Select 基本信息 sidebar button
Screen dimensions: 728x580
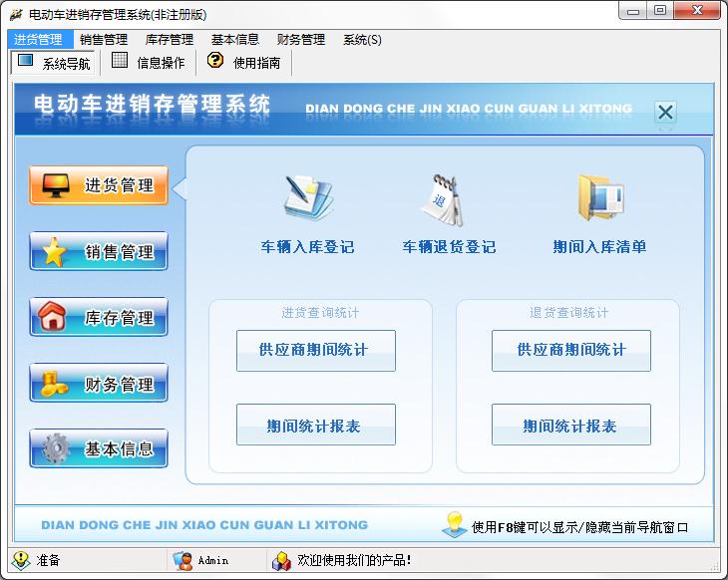(x=99, y=448)
